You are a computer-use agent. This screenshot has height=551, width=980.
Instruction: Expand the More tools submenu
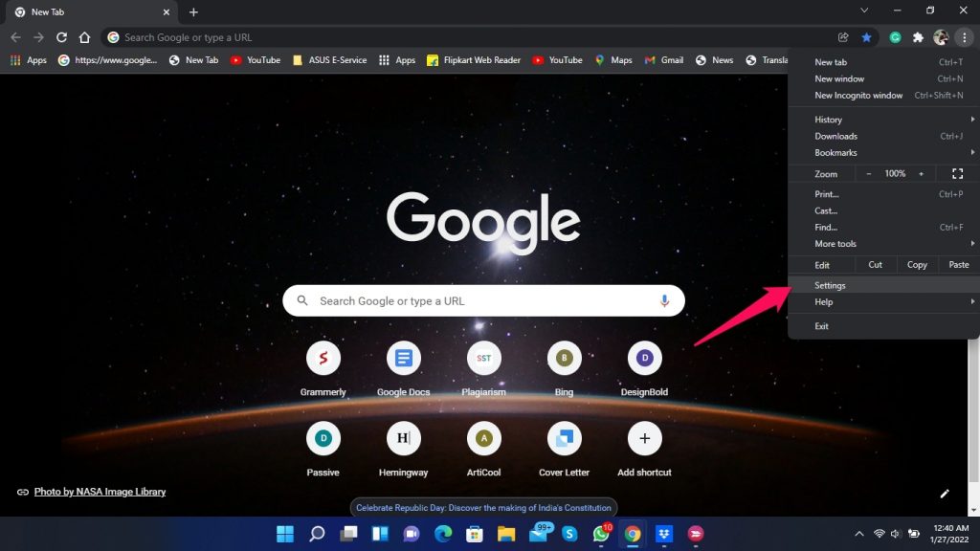pyautogui.click(x=883, y=244)
